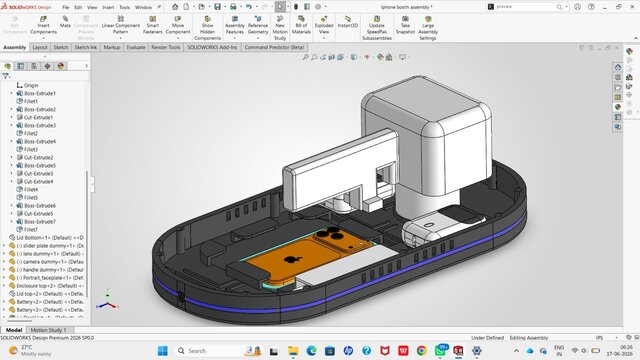Screen dimensions: 640x360
Task: Open Reference Geometry tool
Action: [x=258, y=25]
